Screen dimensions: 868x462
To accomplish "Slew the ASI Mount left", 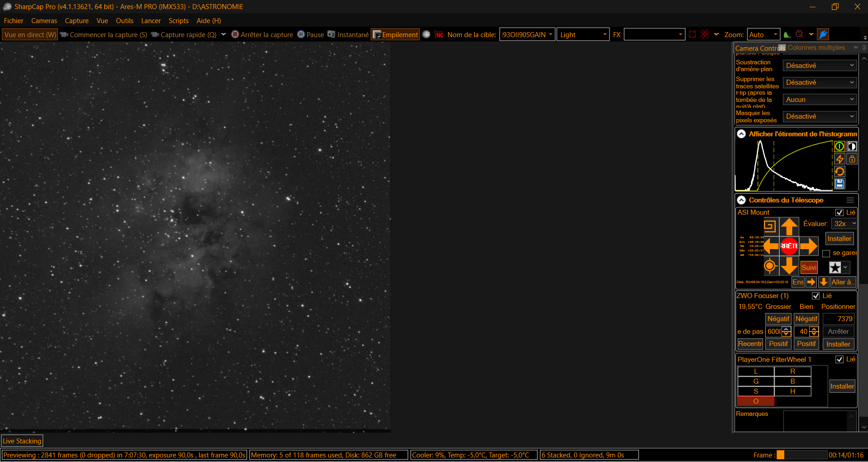I will click(771, 246).
